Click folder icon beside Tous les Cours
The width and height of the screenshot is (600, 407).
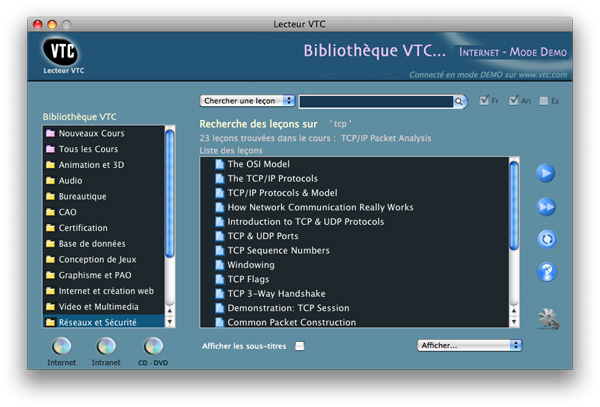coord(50,149)
